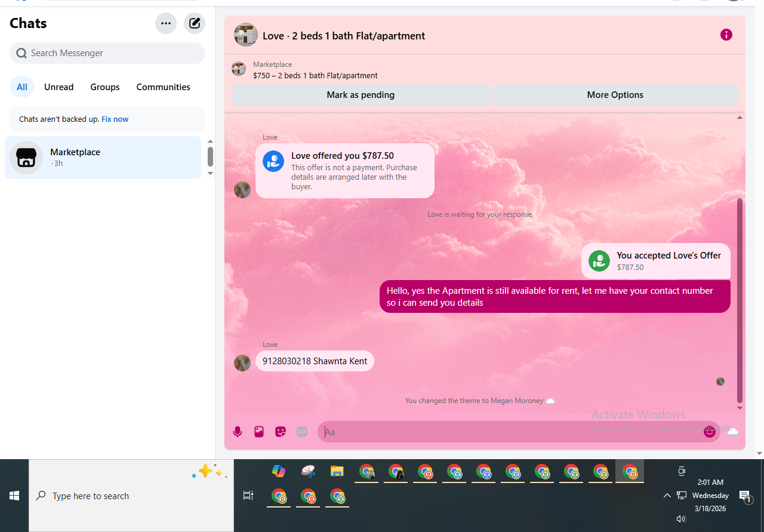Click the blue offer icon on Love's offer
This screenshot has width=764, height=532.
(273, 161)
